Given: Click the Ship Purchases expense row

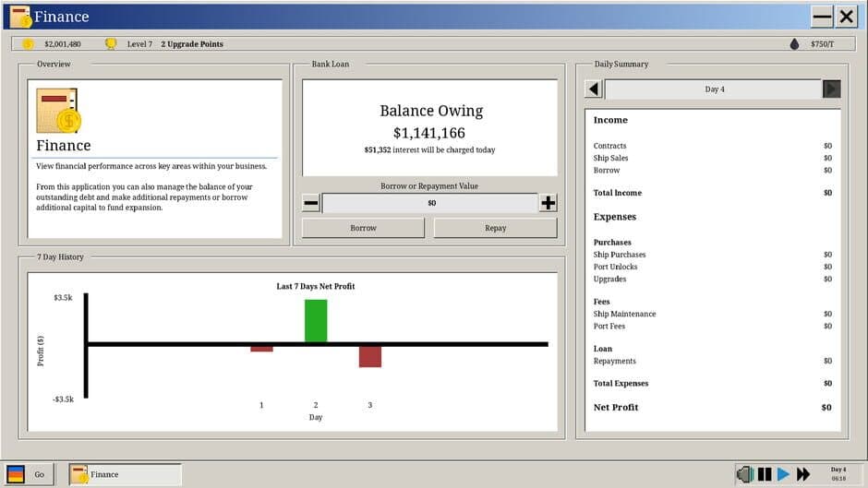Looking at the screenshot, I should point(713,255).
